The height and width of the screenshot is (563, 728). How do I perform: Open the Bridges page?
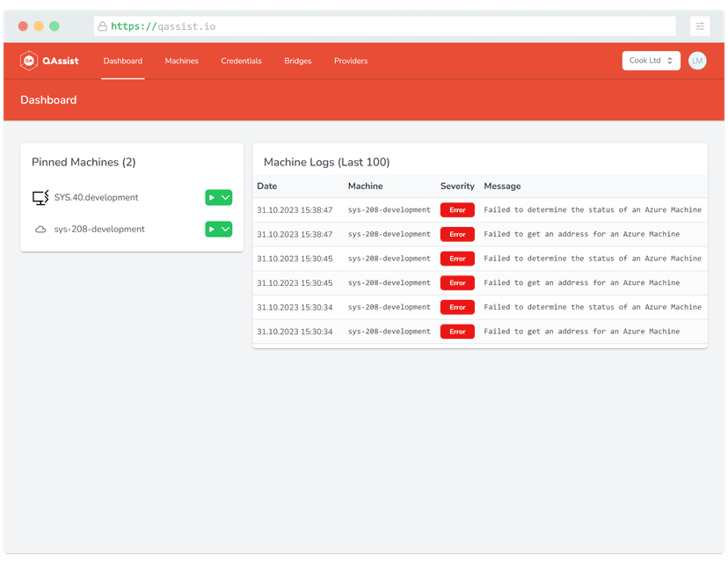[x=297, y=61]
